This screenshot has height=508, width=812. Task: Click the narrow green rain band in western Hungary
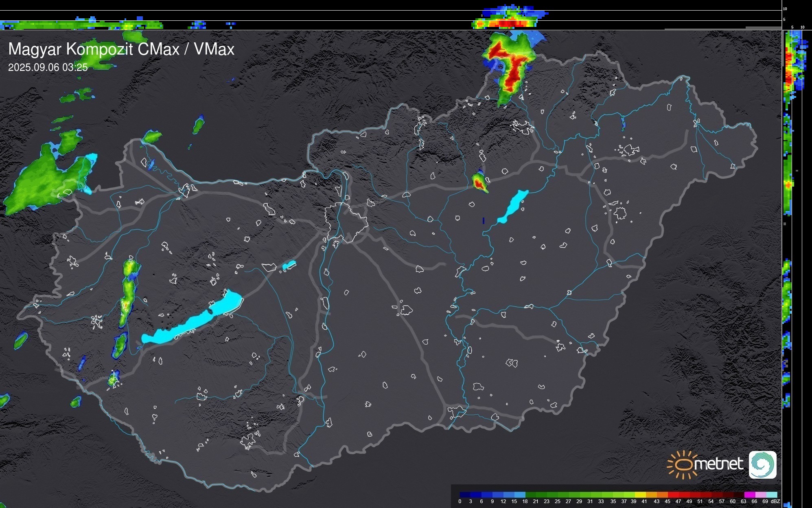128,293
